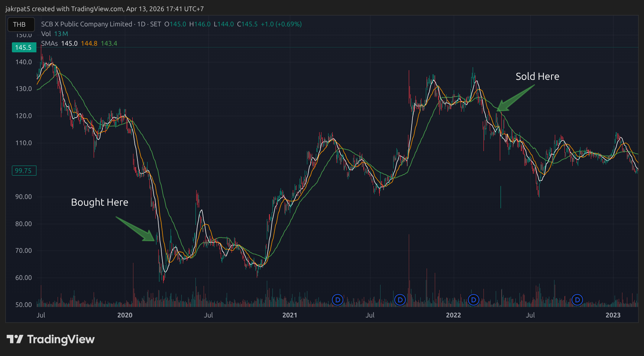644x356 pixels.
Task: Click the dividend D marker between 2021 and Jul labels
Action: pos(337,300)
